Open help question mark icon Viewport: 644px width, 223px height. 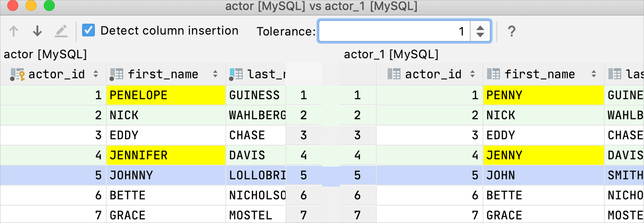(x=512, y=31)
